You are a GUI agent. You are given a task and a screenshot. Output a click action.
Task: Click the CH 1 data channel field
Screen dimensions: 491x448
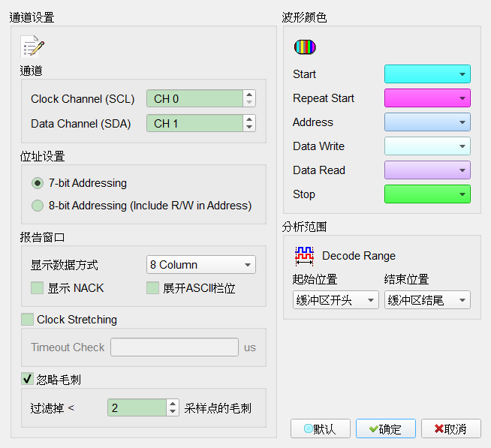click(x=194, y=123)
